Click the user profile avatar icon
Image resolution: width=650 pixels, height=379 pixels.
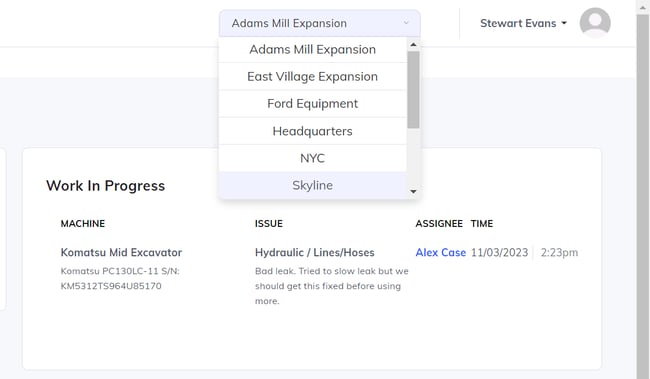[595, 23]
